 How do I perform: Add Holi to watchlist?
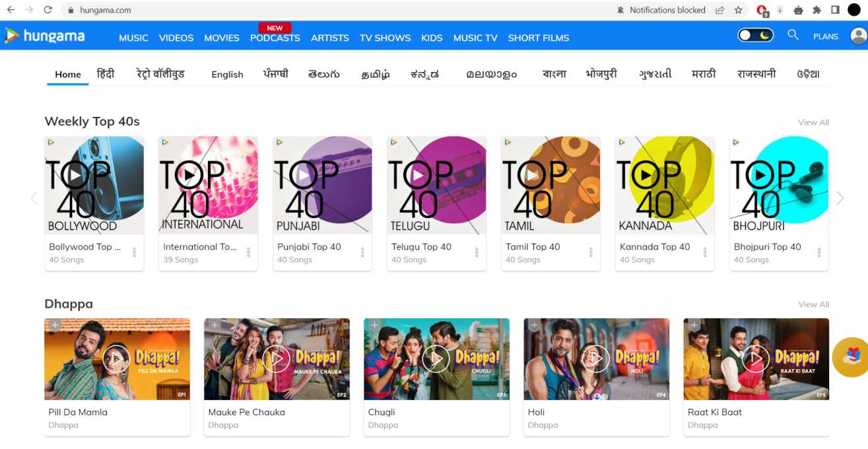[x=534, y=325]
